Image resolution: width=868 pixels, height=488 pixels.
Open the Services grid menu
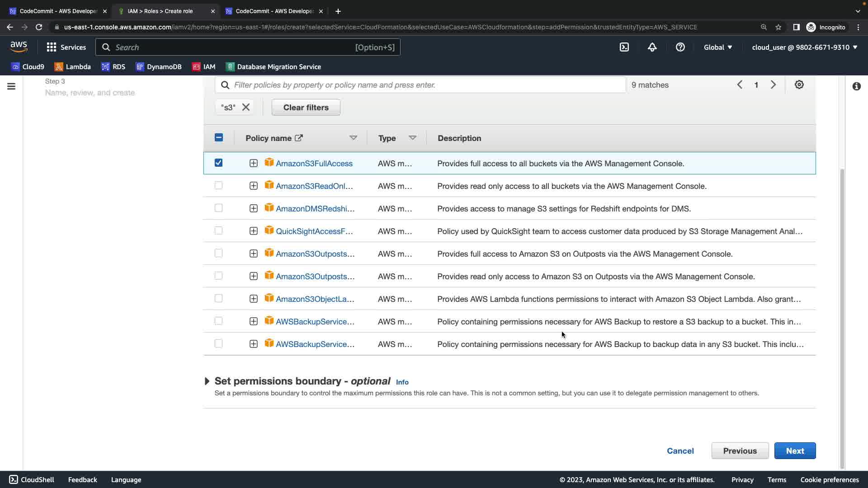click(66, 47)
